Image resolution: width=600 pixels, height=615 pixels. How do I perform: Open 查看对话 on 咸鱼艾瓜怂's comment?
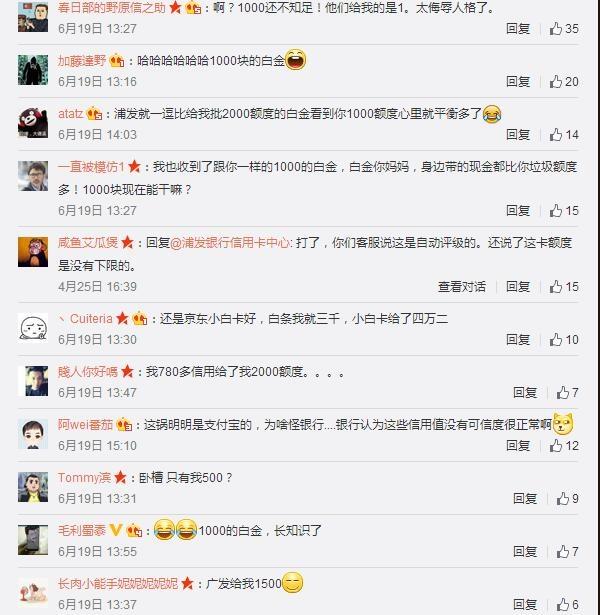tap(462, 287)
